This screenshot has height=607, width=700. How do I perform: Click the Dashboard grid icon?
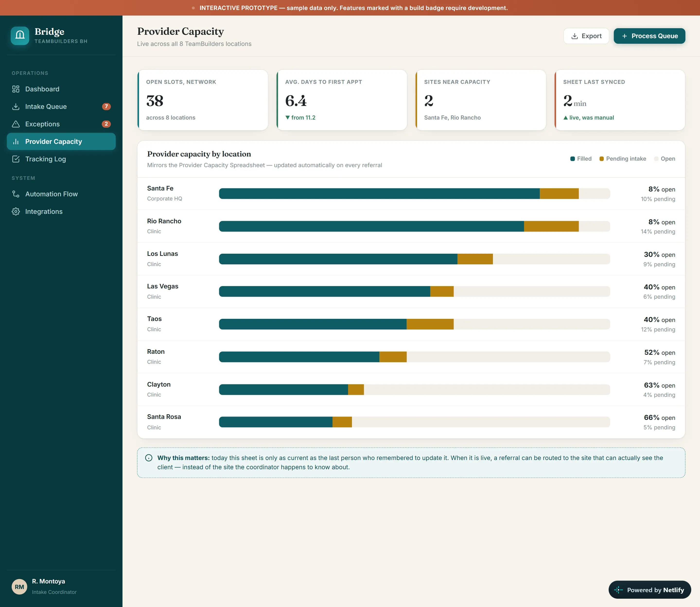click(16, 89)
